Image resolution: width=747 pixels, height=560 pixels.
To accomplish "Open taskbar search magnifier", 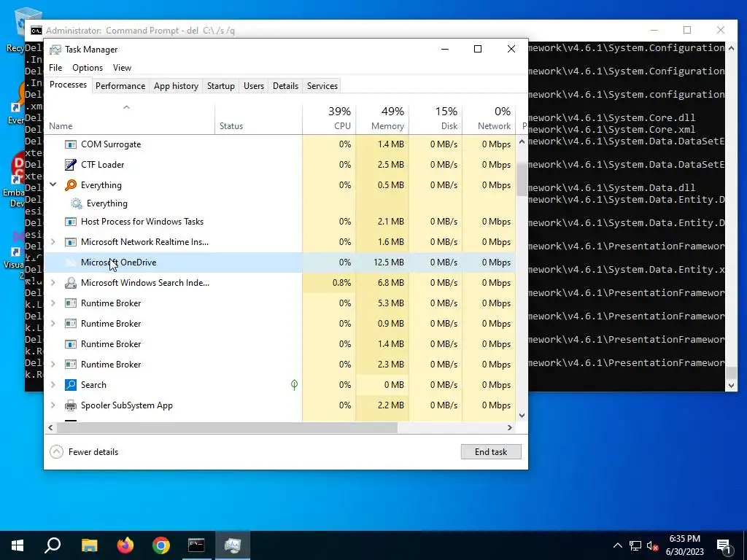I will click(53, 545).
